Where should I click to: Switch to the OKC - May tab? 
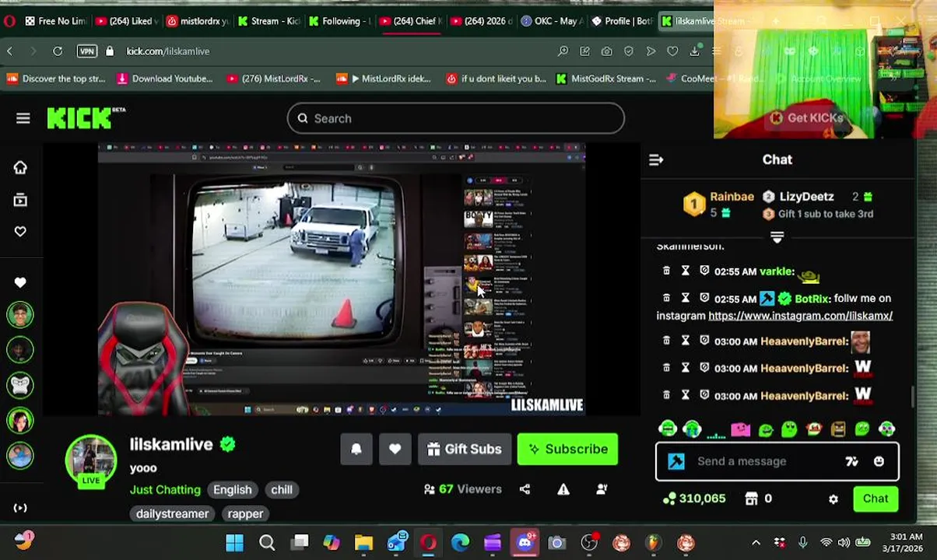(x=550, y=21)
